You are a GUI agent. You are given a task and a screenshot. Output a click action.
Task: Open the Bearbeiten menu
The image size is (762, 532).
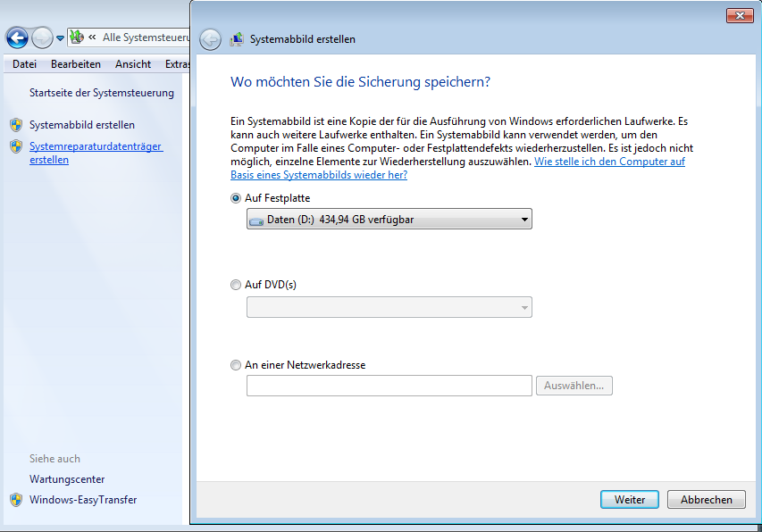pos(76,64)
